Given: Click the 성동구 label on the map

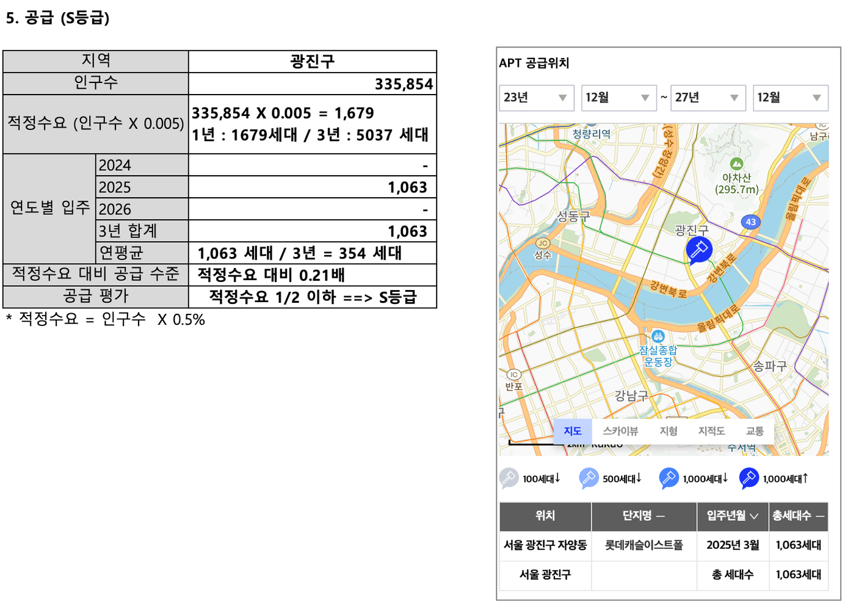Looking at the screenshot, I should (573, 216).
